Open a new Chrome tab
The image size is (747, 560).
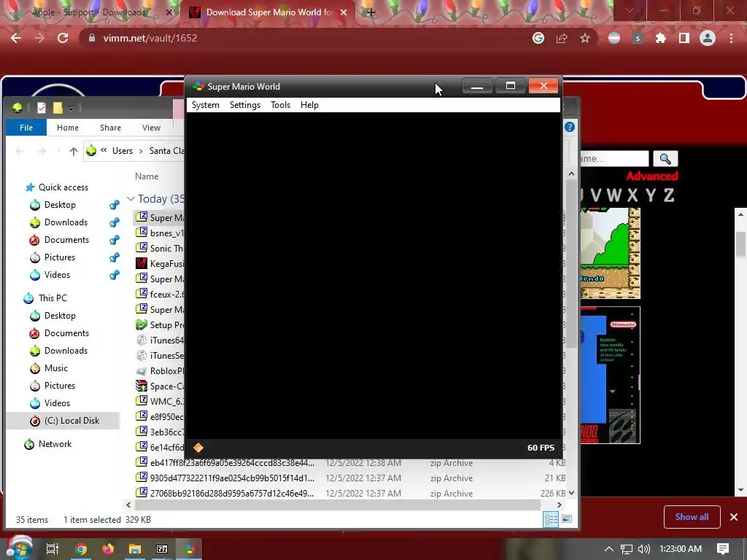point(371,12)
